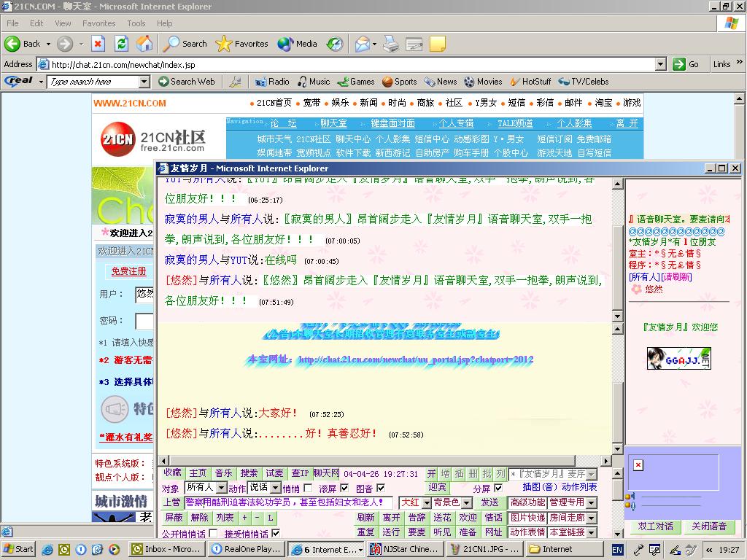Open the Search pane in IE
Viewport: 747px width, 560px height.
[185, 44]
